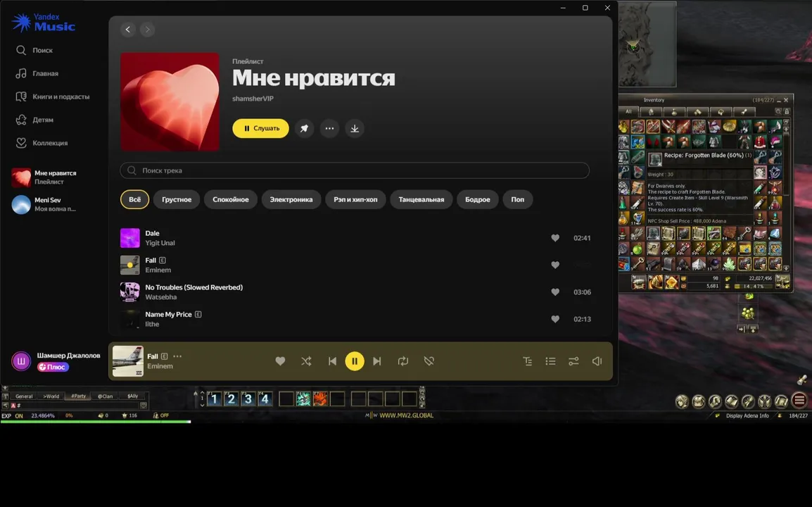Open the now playing Fall album cover
812x507 pixels.
tap(128, 361)
